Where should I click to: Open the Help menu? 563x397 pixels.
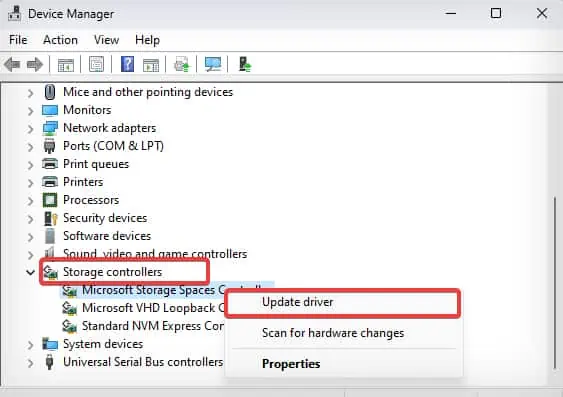point(147,40)
